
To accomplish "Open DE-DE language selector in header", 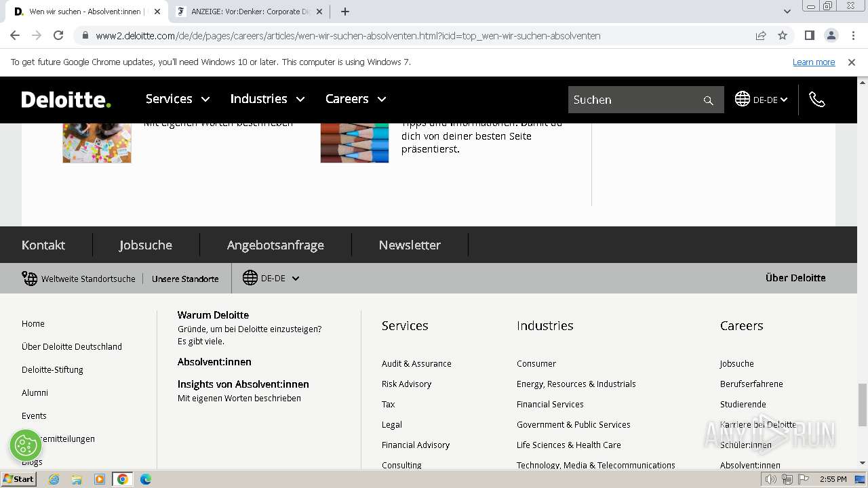I will point(762,100).
